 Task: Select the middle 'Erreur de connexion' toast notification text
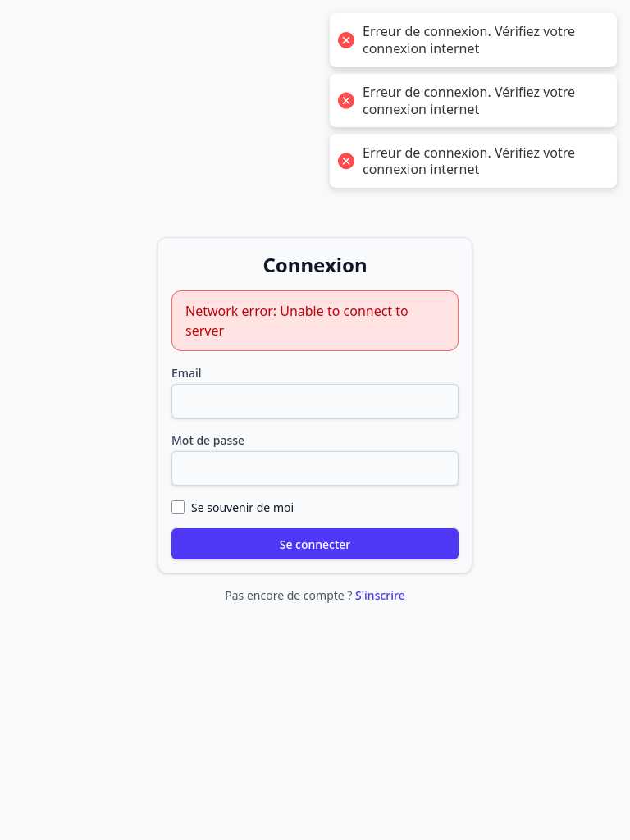(x=468, y=101)
